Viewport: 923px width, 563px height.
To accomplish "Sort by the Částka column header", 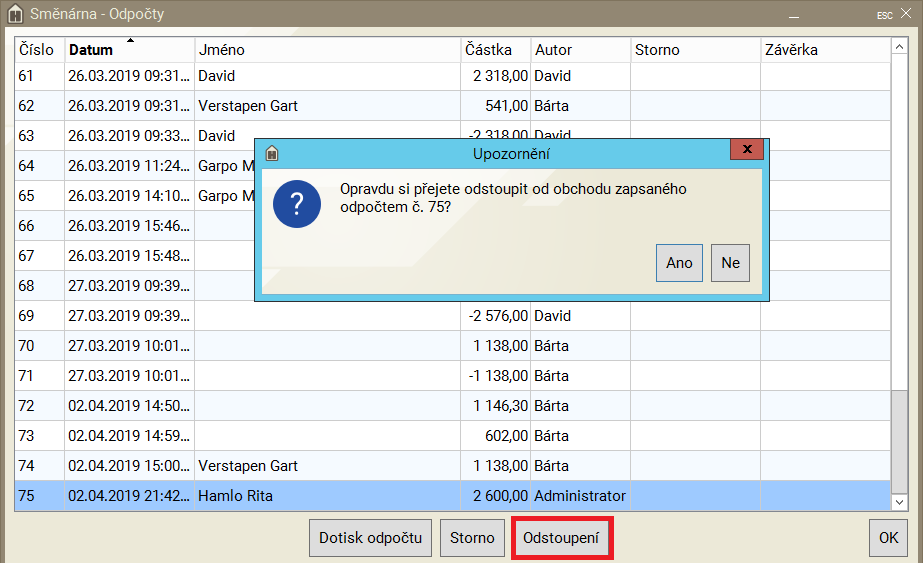I will [495, 50].
